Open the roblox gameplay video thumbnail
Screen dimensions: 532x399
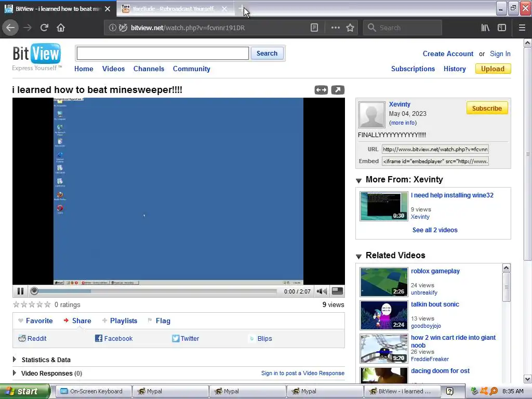pyautogui.click(x=384, y=282)
